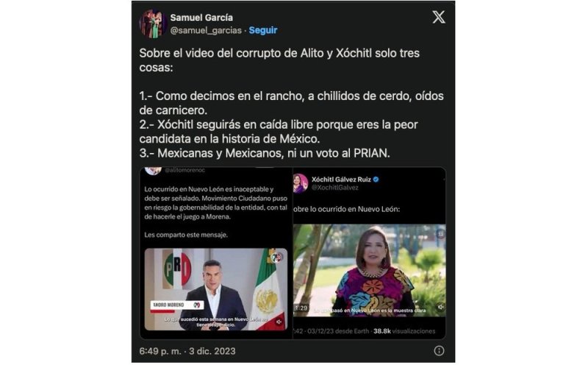Unmute the Alejandro Moreno PRI video
This screenshot has width=588, height=365.
click(x=279, y=322)
